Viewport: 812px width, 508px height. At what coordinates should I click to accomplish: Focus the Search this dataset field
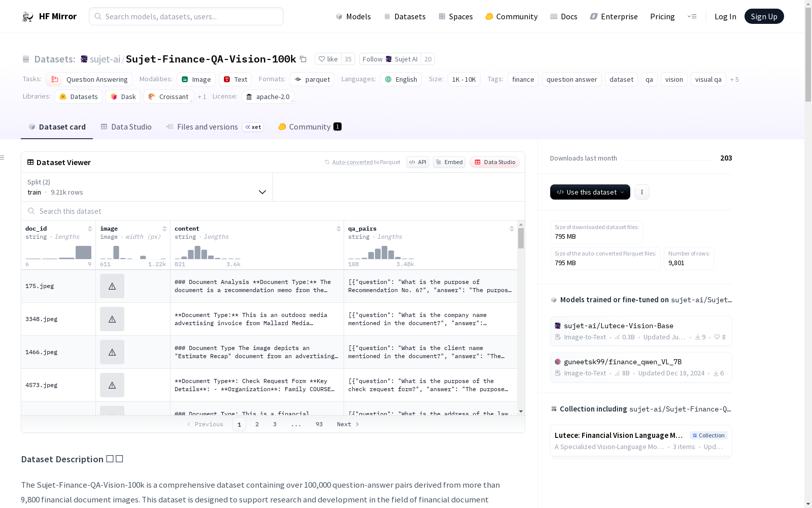tap(273, 211)
